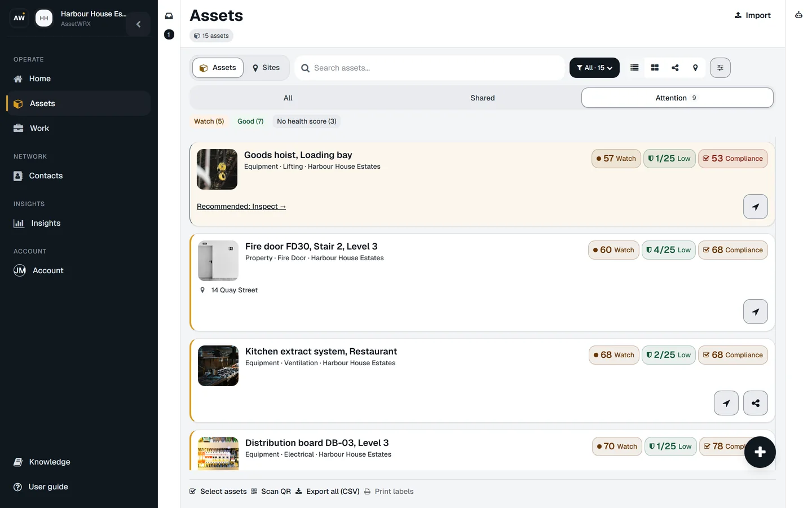Image resolution: width=812 pixels, height=508 pixels.
Task: Click Print labels
Action: click(389, 492)
